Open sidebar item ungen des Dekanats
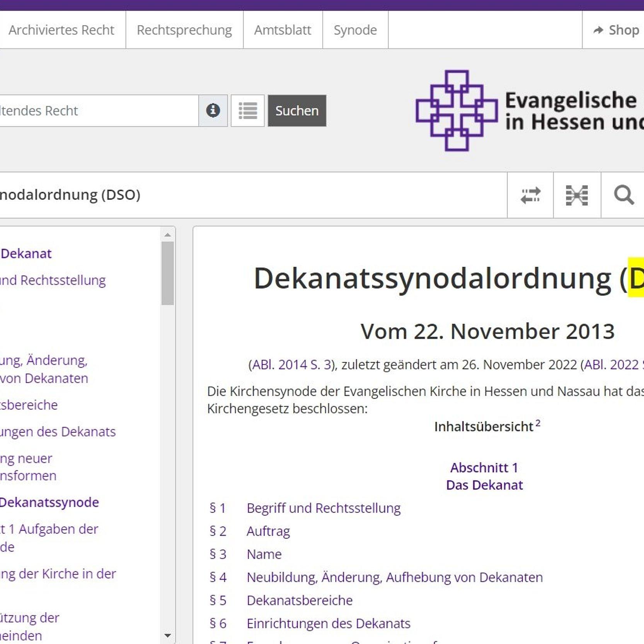Image resolution: width=644 pixels, height=644 pixels. [x=58, y=431]
